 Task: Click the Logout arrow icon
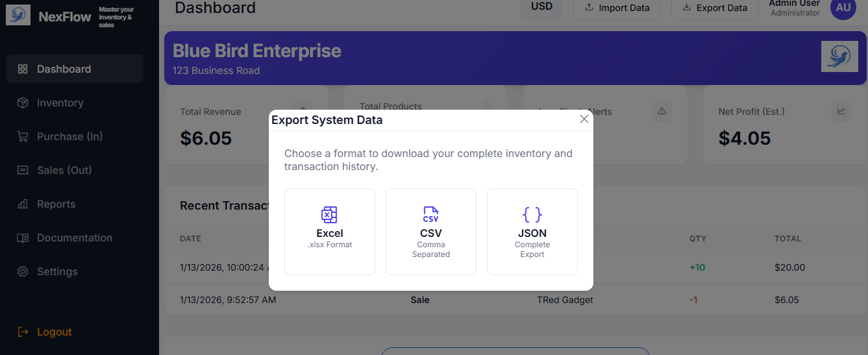(23, 332)
